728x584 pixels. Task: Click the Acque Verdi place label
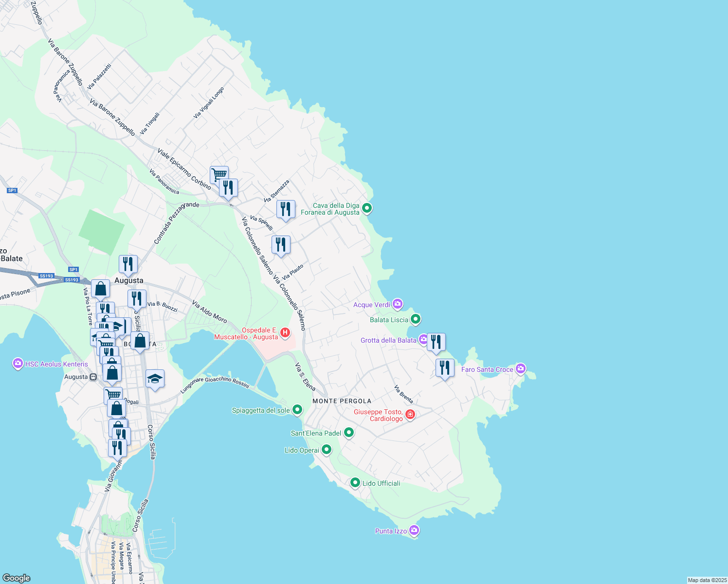(372, 305)
